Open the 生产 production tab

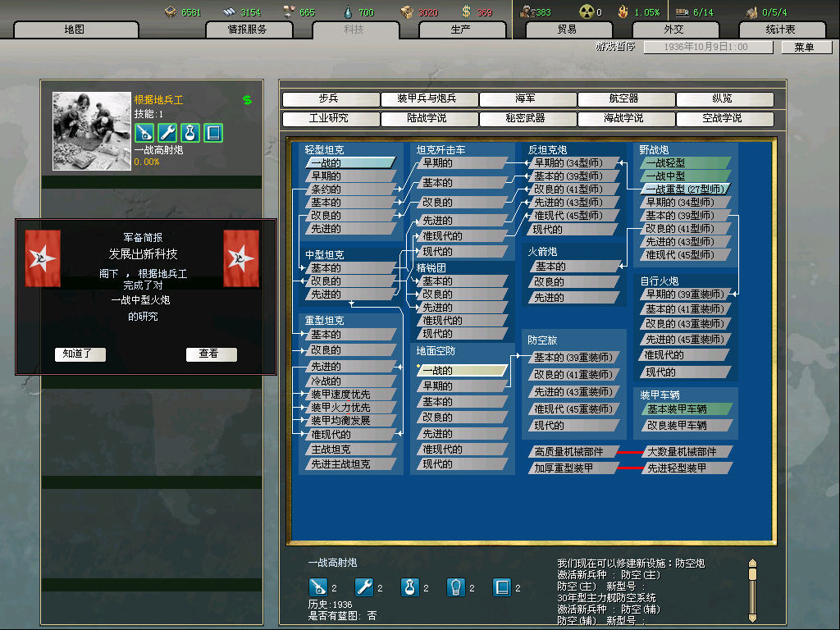pyautogui.click(x=462, y=30)
